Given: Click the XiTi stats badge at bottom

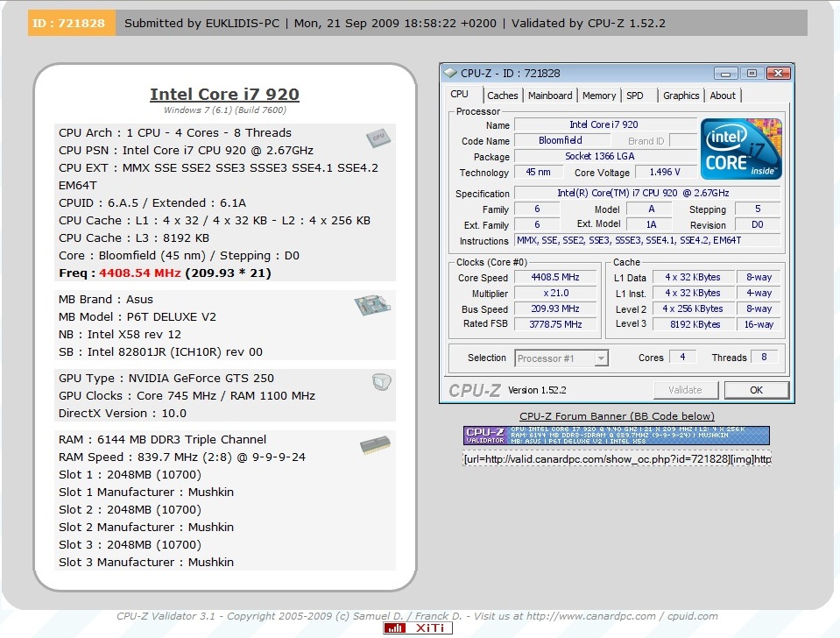Looking at the screenshot, I should click(x=418, y=627).
